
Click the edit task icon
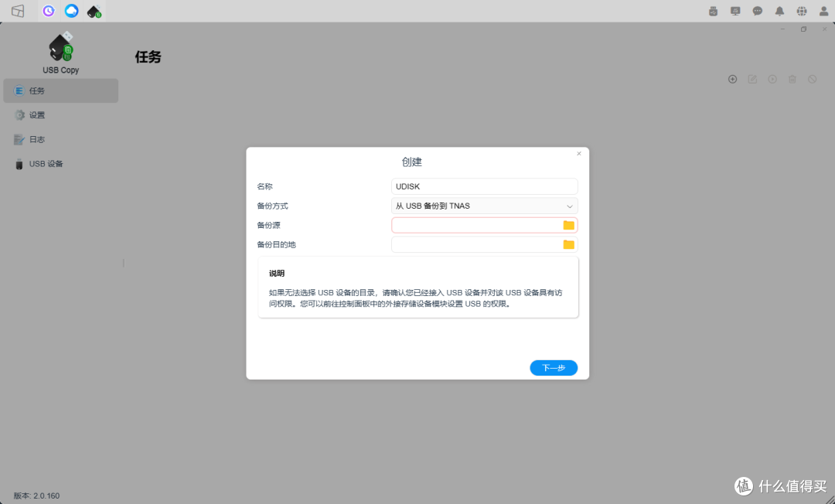click(x=752, y=80)
